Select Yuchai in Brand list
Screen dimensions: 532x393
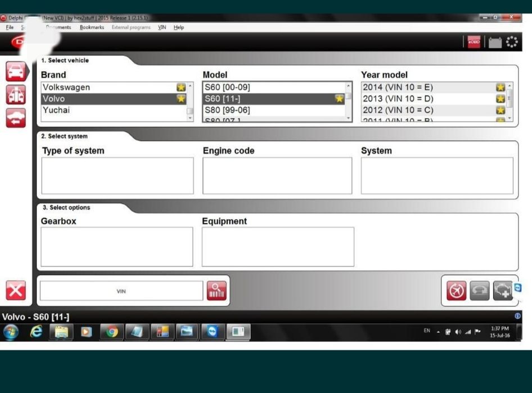pos(114,110)
